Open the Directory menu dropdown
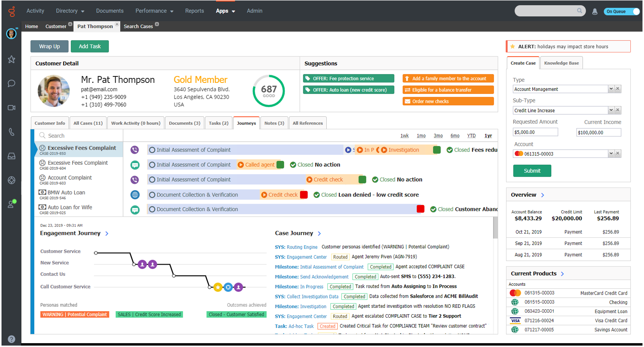This screenshot has height=347, width=644. point(70,11)
